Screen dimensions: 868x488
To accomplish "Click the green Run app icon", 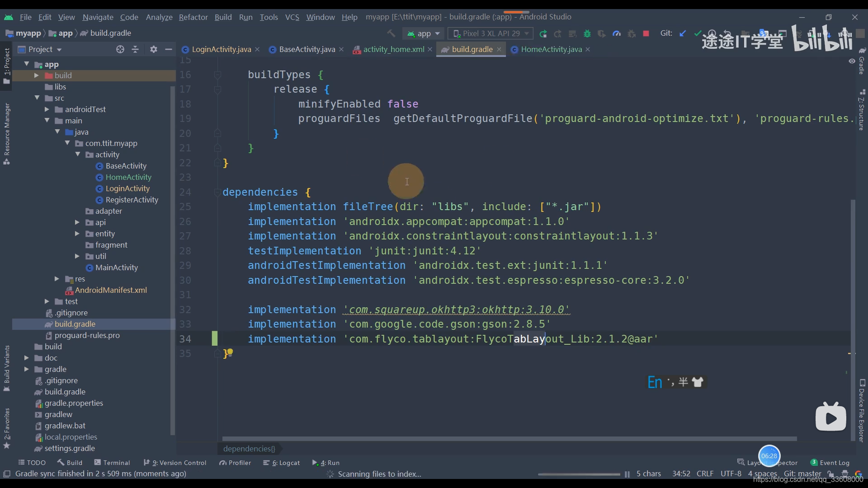I will click(x=543, y=33).
